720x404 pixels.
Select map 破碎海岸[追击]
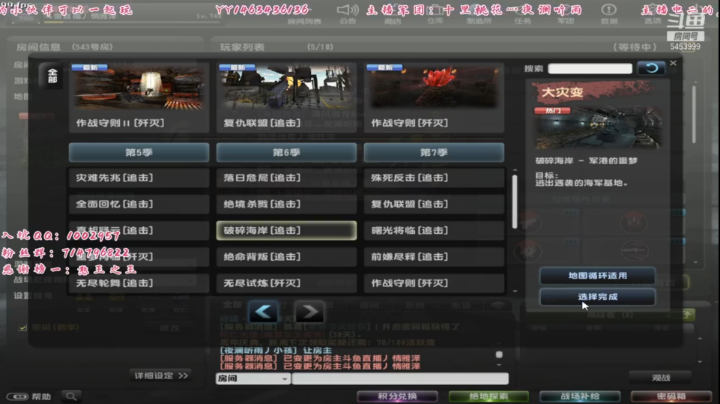pyautogui.click(x=286, y=230)
